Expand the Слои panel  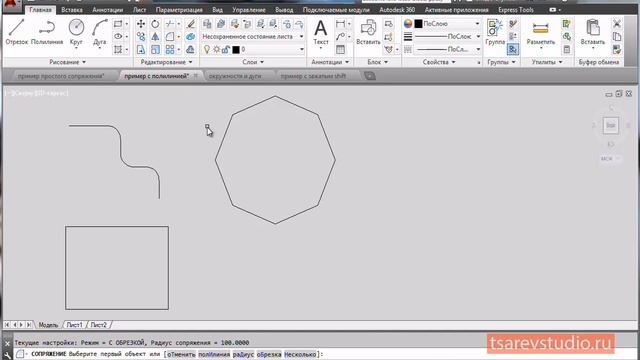(x=253, y=62)
